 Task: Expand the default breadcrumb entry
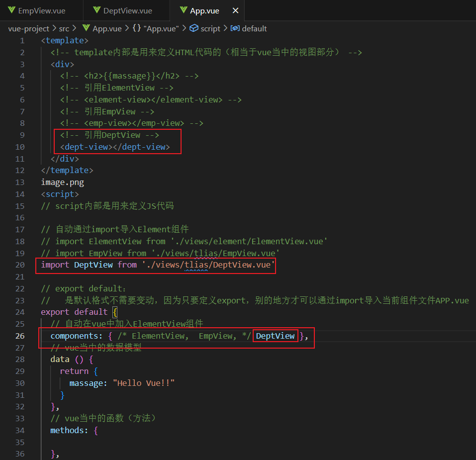(x=254, y=28)
